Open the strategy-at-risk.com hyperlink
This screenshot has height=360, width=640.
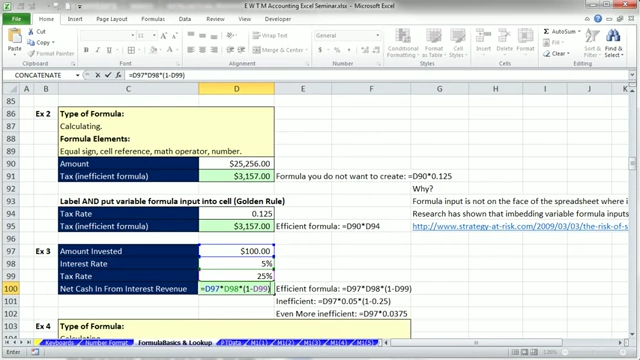(520, 226)
